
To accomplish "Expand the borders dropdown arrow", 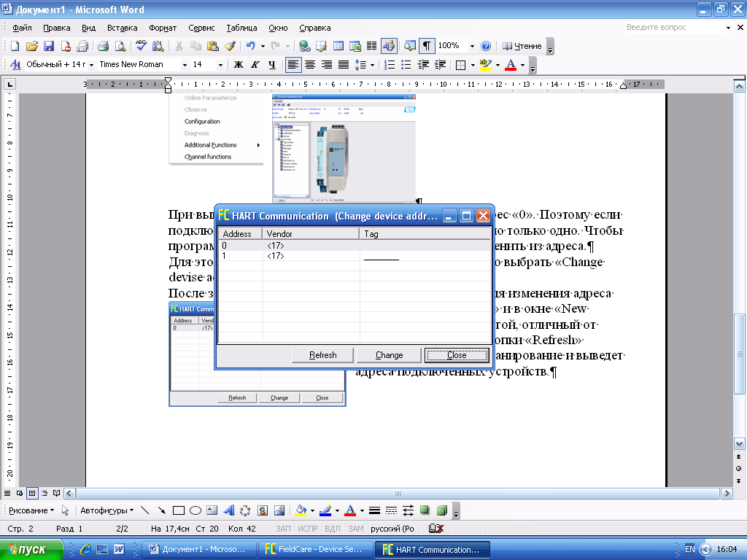I will (x=473, y=65).
